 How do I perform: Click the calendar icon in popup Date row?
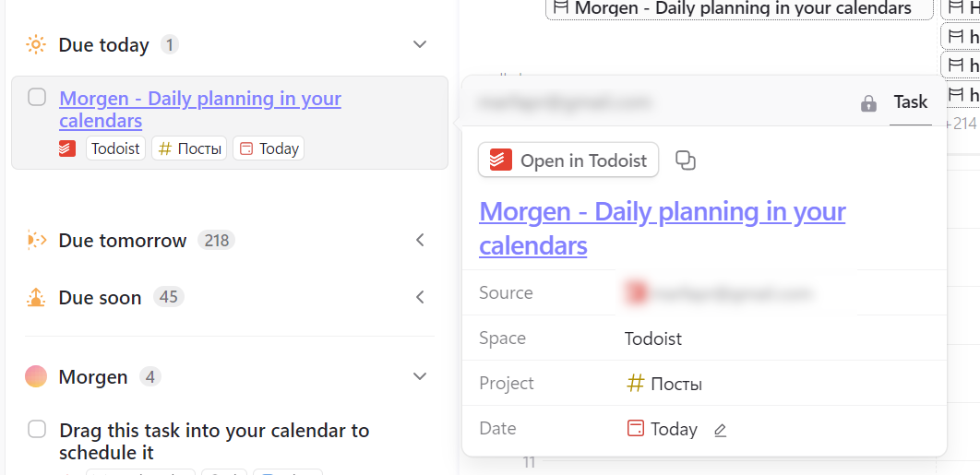635,429
